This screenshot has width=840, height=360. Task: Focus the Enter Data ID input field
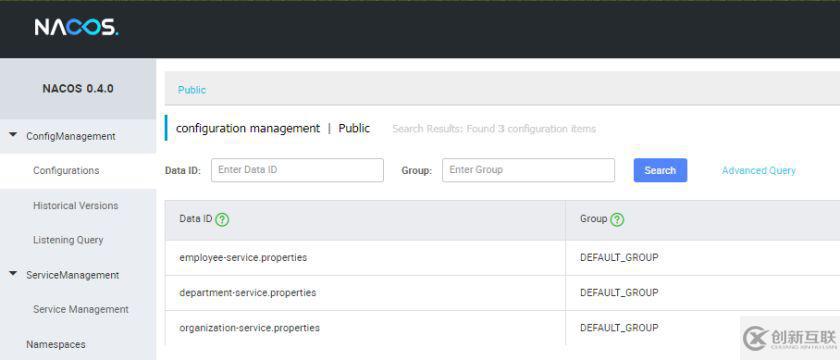click(x=297, y=170)
